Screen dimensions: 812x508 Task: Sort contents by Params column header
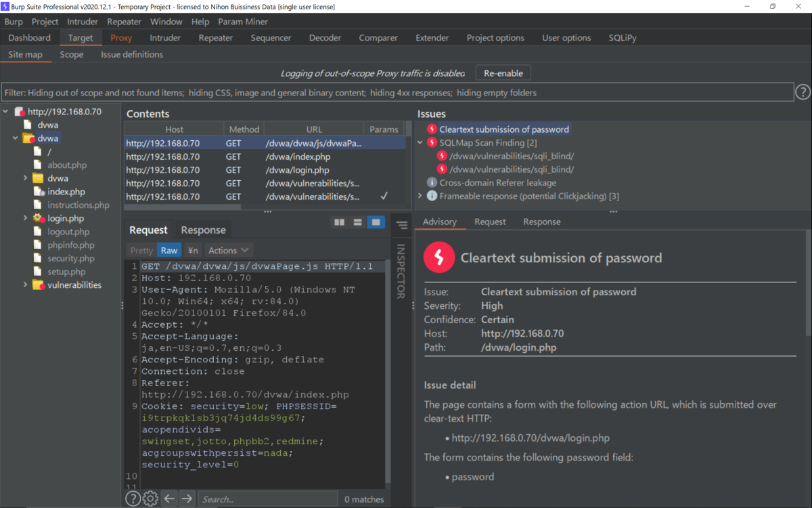[384, 129]
